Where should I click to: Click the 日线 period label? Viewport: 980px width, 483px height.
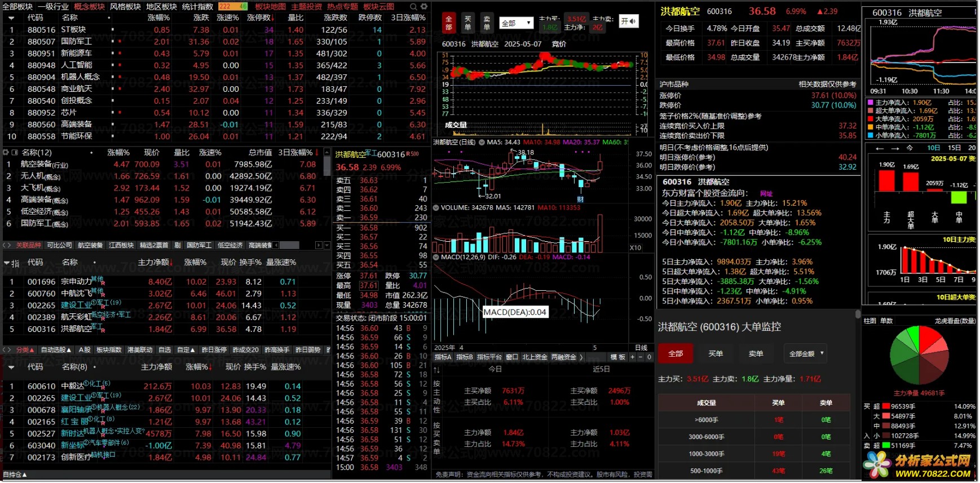pyautogui.click(x=641, y=348)
